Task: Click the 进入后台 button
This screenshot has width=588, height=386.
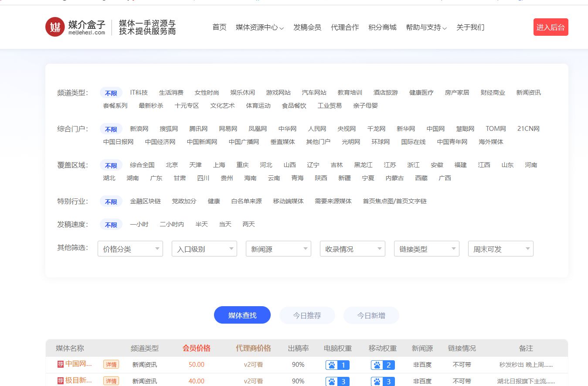Action: 551,27
